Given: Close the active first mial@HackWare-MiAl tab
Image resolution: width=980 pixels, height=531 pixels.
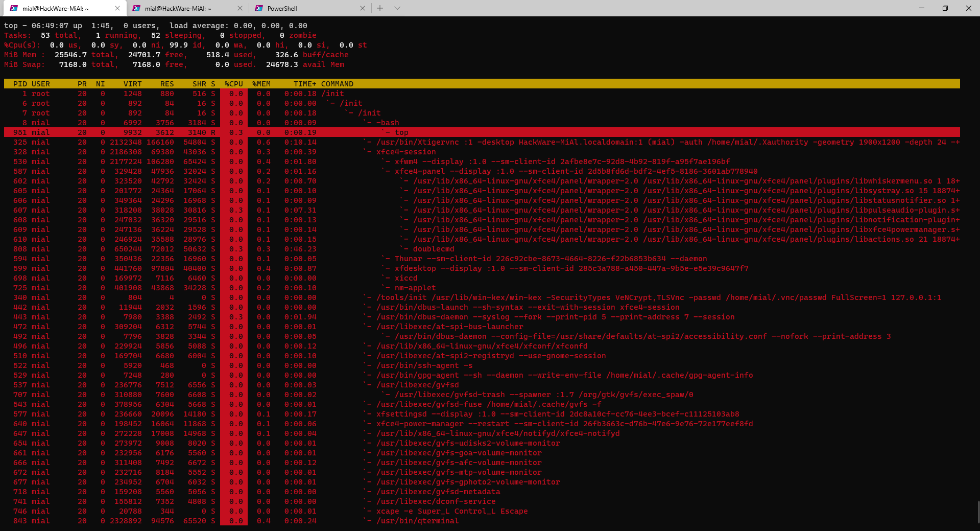Looking at the screenshot, I should coord(117,8).
